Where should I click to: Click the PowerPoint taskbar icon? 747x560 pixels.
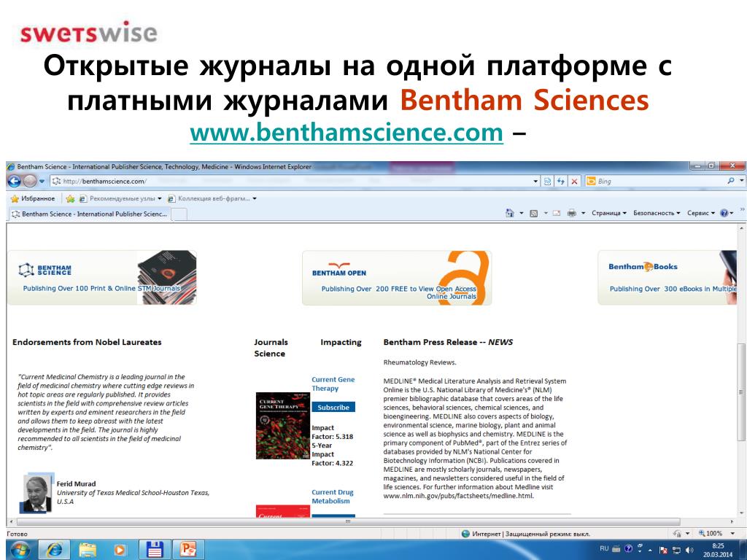tap(187, 550)
